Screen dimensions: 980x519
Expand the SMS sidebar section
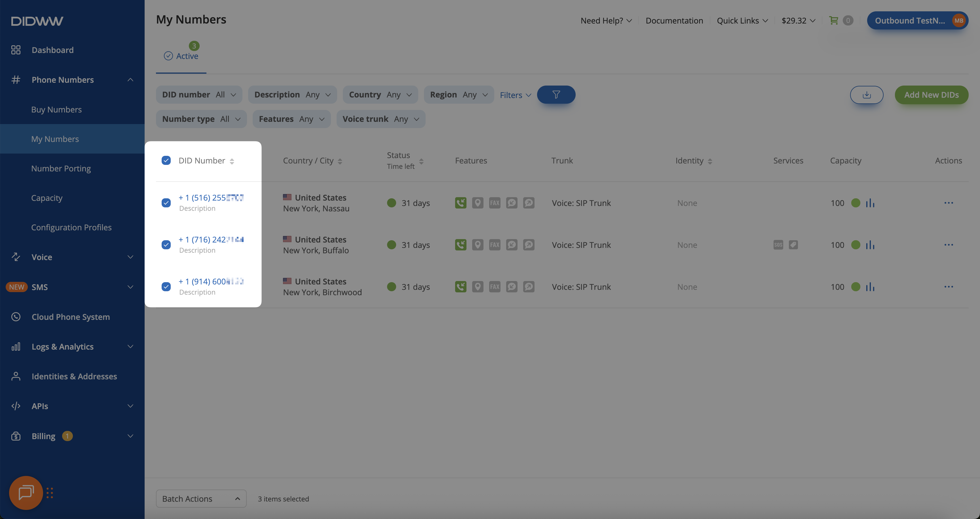[72, 287]
